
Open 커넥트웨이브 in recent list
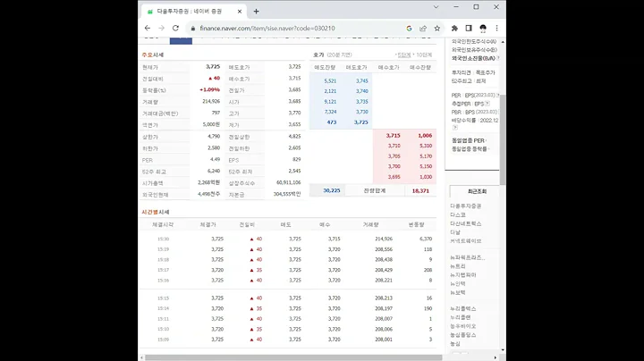(x=466, y=240)
